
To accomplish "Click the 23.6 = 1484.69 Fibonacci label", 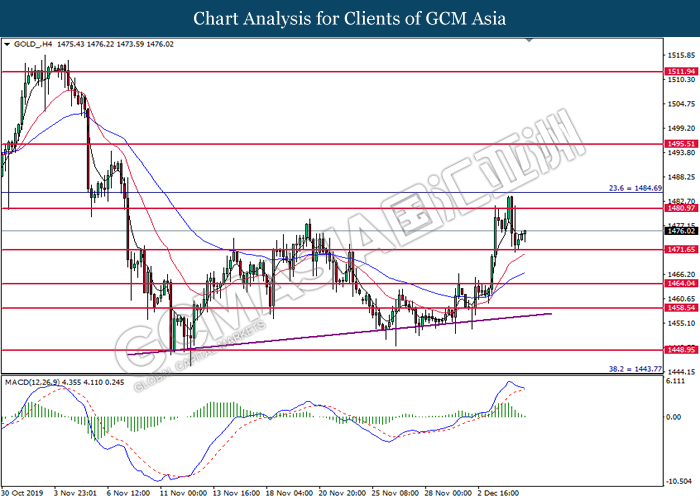I will click(635, 188).
